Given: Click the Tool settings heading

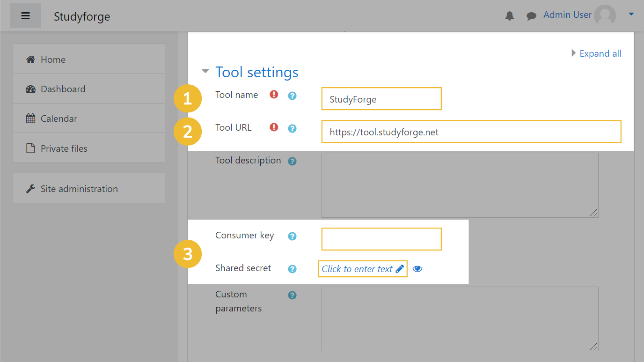Looking at the screenshot, I should point(257,72).
